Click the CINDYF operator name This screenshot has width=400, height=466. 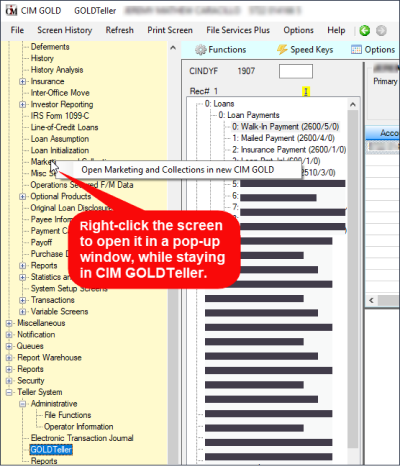[x=204, y=71]
